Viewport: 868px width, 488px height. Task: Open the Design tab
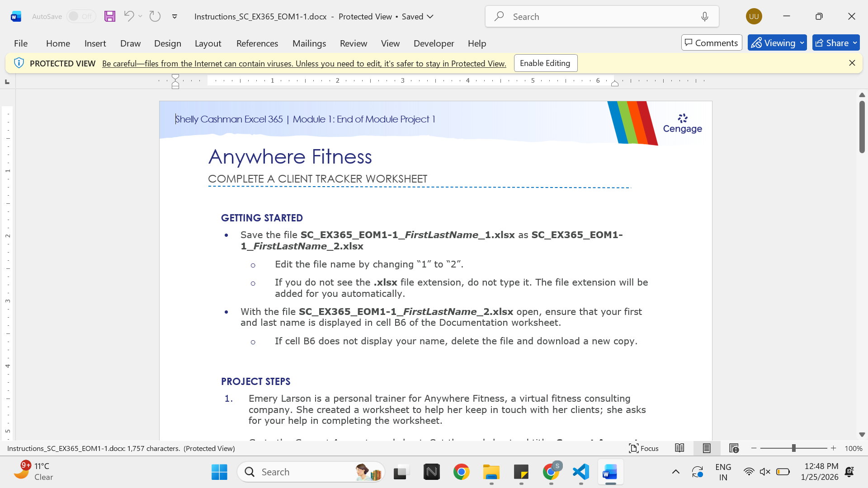point(167,43)
